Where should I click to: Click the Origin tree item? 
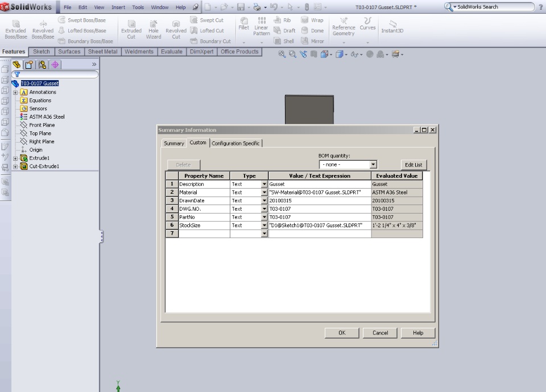pos(35,150)
